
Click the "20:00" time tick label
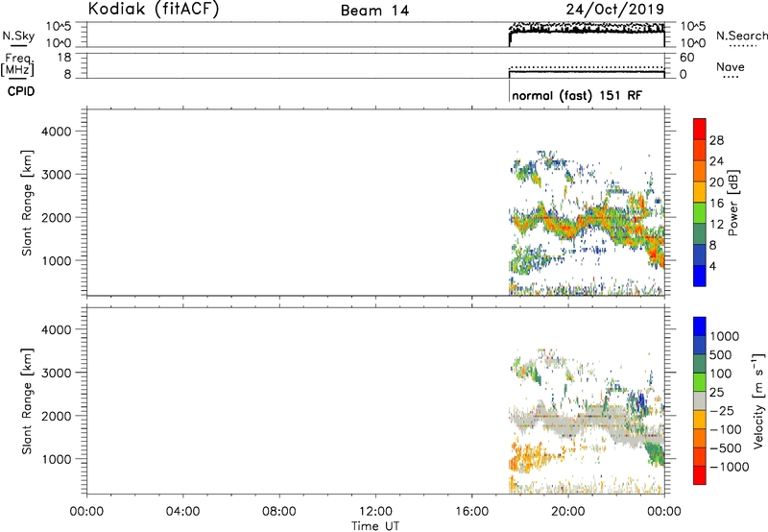(567, 512)
